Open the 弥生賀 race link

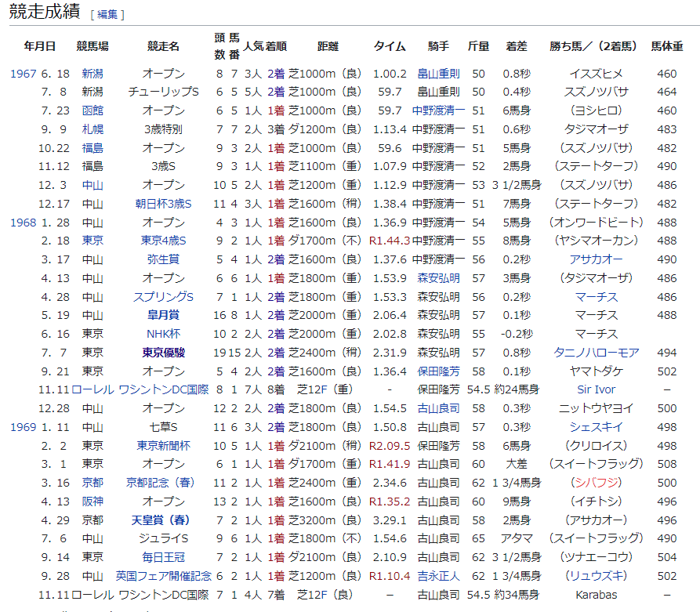point(164,259)
